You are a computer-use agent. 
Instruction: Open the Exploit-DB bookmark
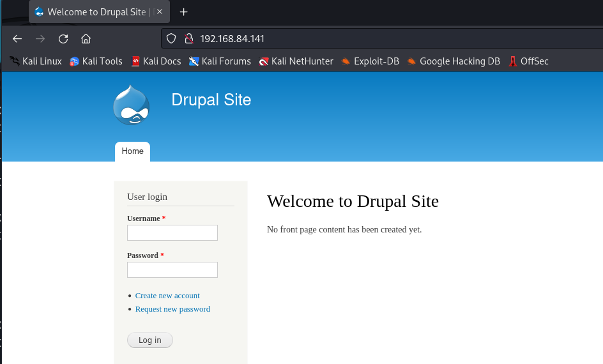tap(370, 61)
